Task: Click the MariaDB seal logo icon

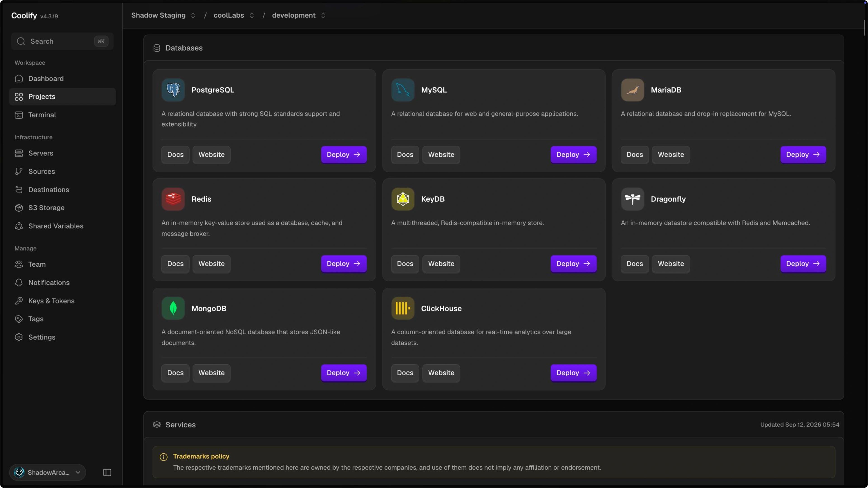Action: click(x=632, y=90)
